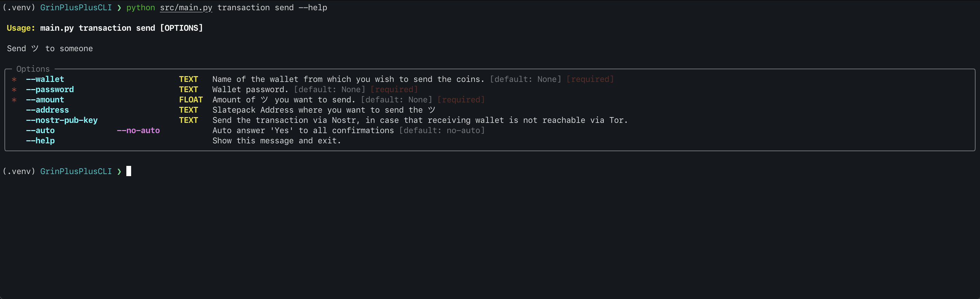Click the --no-auto flag option
The height and width of the screenshot is (299, 980).
[138, 130]
